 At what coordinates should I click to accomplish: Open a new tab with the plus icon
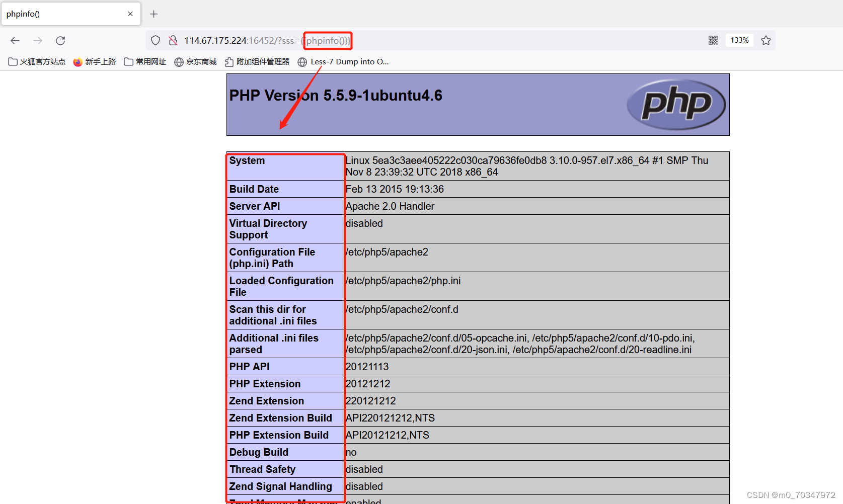click(154, 14)
